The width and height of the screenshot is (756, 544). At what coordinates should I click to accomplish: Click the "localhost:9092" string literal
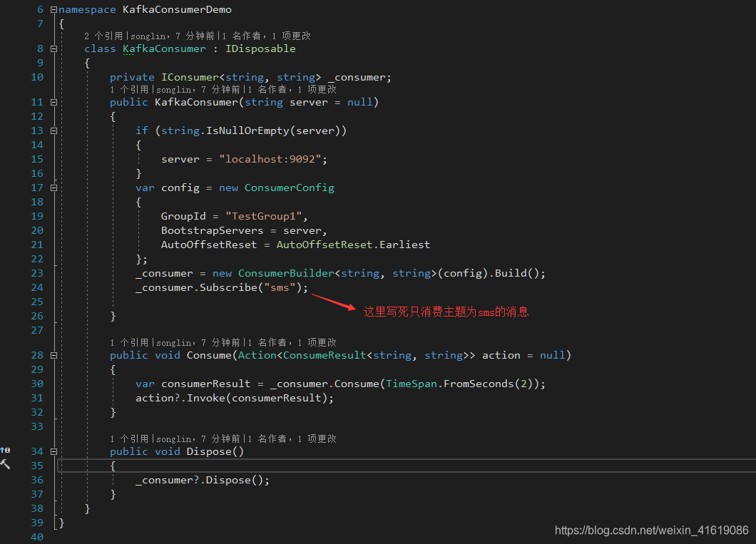pyautogui.click(x=270, y=159)
